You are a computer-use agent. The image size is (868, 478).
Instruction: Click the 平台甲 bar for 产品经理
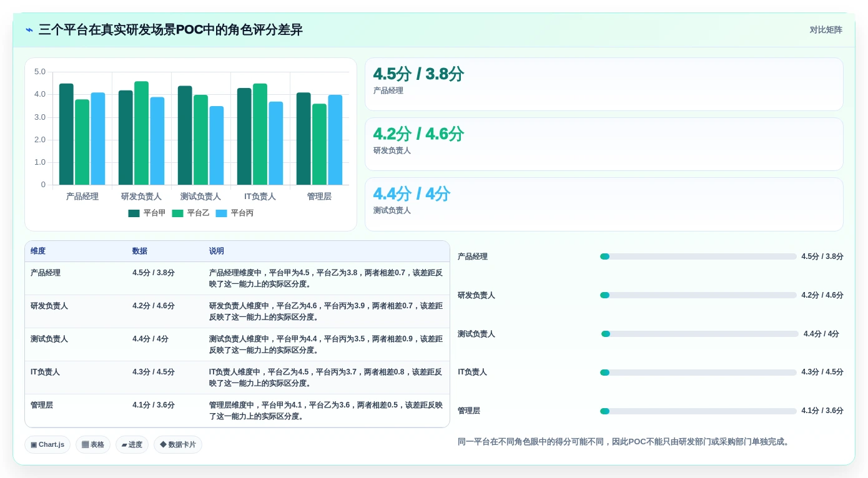(x=66, y=134)
